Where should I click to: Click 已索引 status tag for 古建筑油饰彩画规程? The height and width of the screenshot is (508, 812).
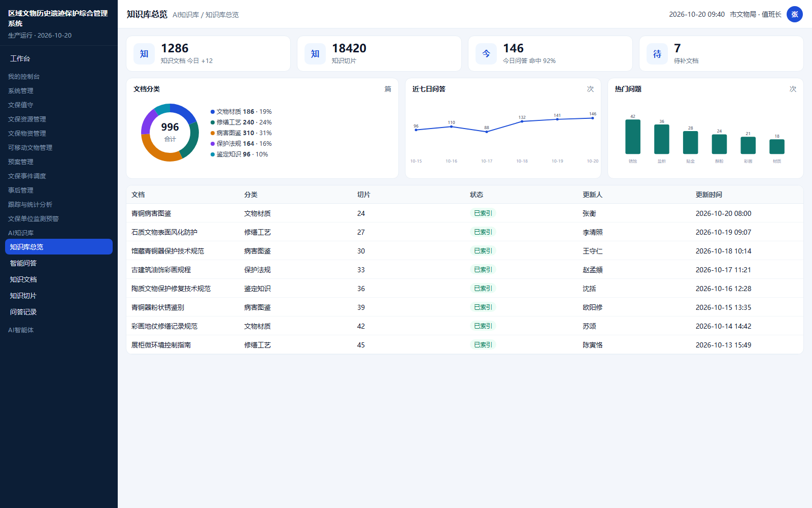coord(483,270)
